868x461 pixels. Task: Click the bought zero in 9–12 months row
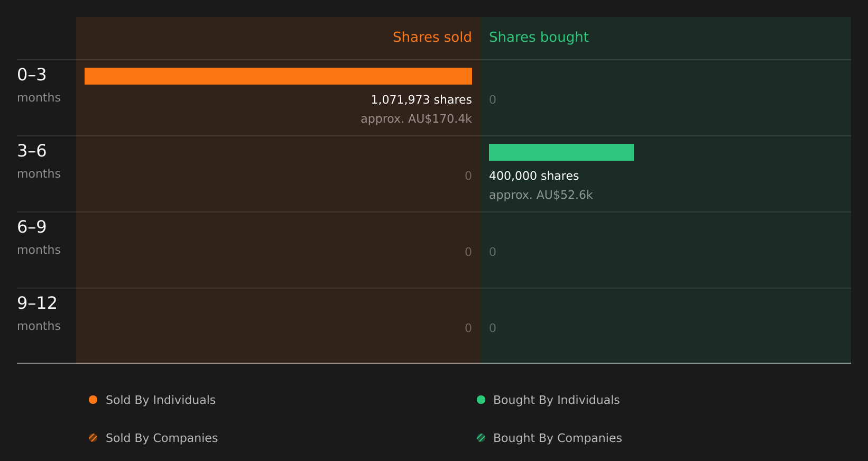click(493, 328)
